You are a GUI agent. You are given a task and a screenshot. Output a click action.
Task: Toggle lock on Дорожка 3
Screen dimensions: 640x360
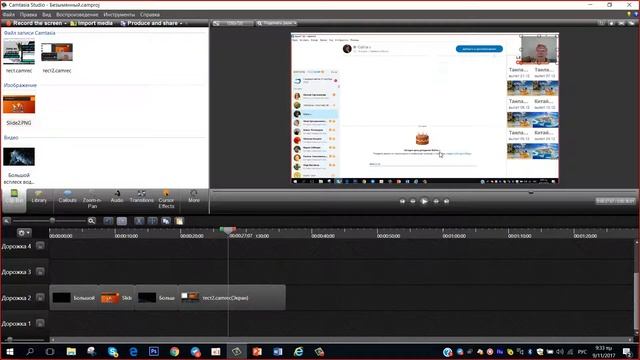40,272
